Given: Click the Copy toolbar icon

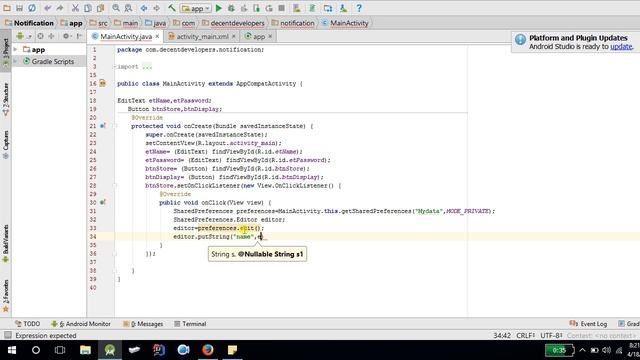Looking at the screenshot, I should (x=88, y=8).
